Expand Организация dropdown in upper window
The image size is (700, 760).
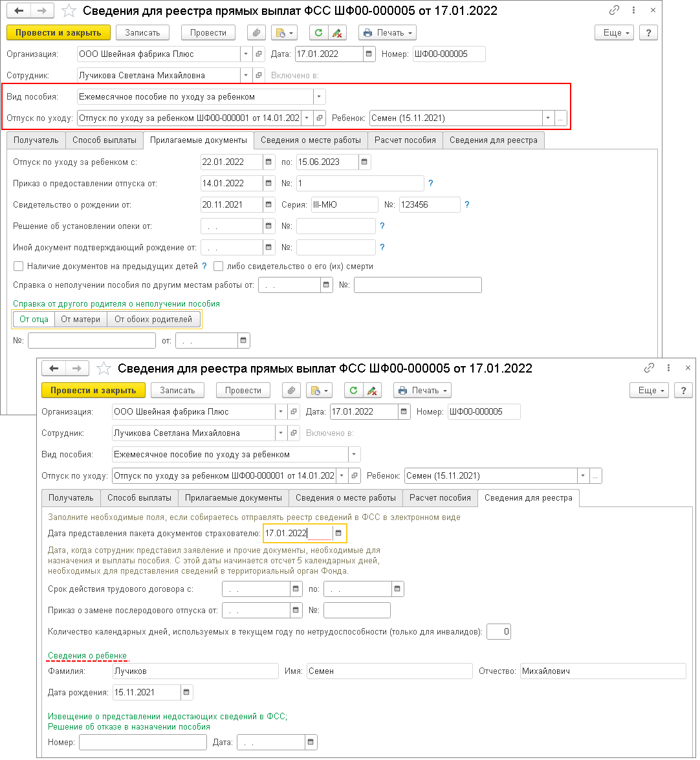coord(246,54)
